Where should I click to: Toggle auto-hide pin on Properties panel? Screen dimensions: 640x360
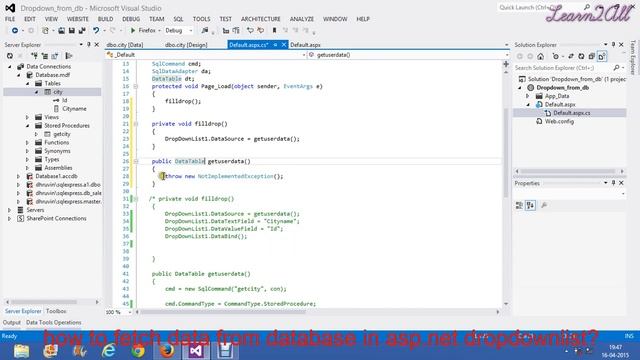(613, 183)
